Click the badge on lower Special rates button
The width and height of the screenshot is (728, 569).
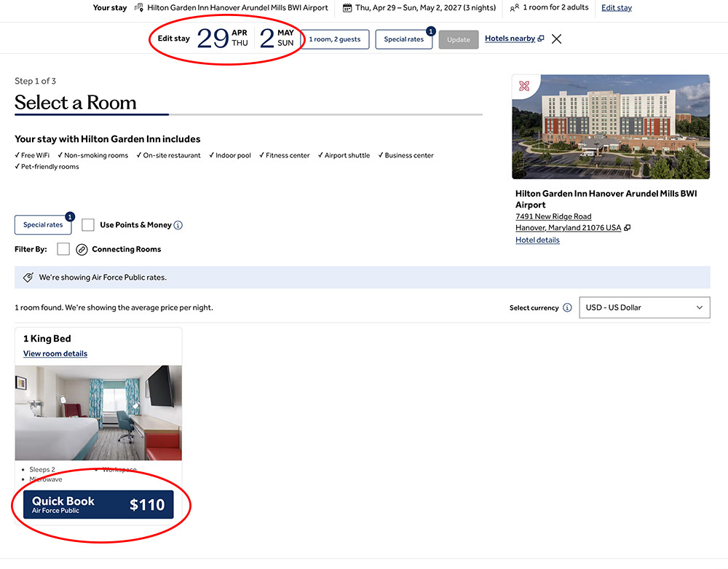(70, 217)
